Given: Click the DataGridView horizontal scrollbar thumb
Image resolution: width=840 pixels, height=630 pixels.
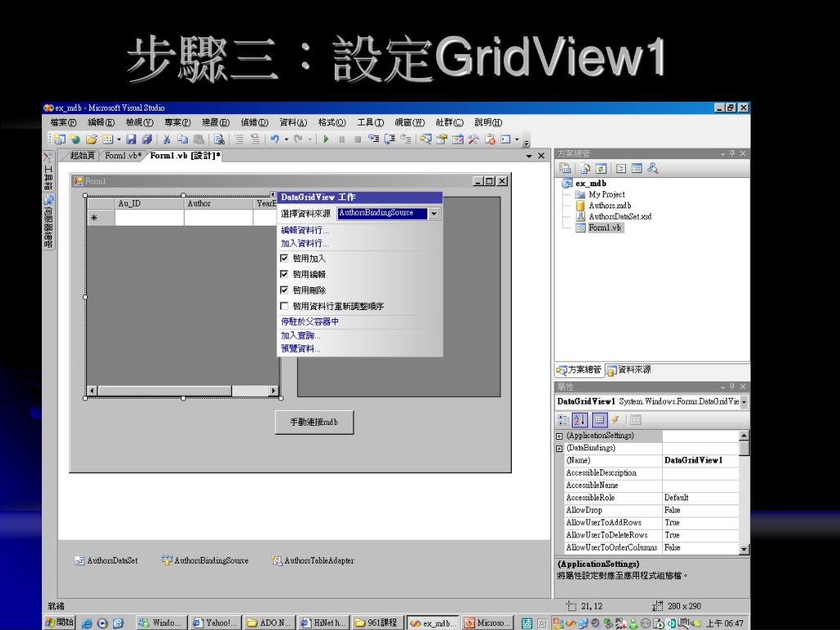Looking at the screenshot, I should point(164,391).
